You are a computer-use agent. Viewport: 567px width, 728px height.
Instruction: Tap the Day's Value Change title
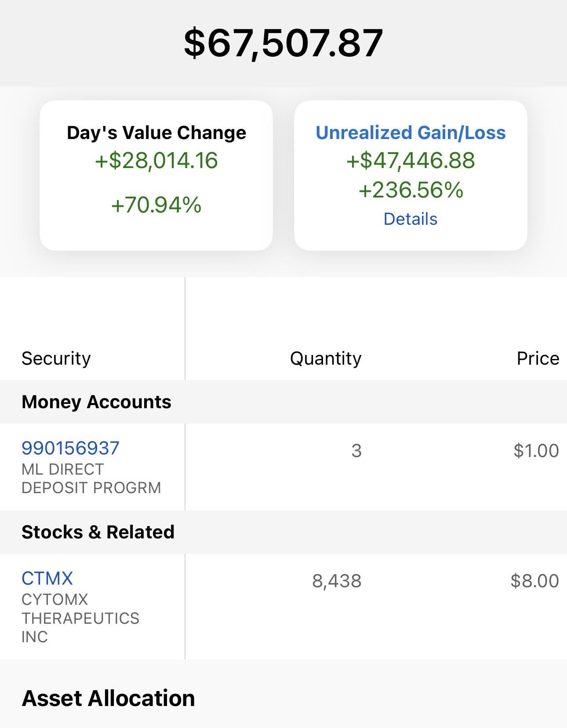pos(156,133)
